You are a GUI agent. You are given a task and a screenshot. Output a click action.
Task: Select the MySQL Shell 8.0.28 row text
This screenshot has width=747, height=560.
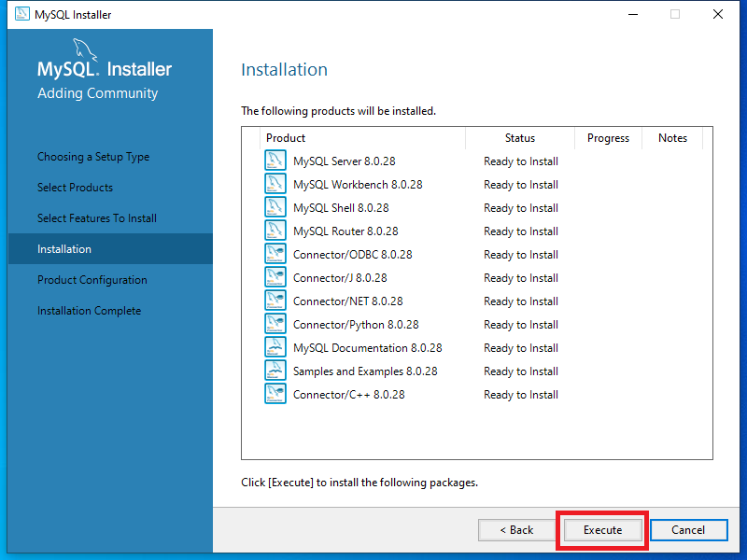pos(341,207)
